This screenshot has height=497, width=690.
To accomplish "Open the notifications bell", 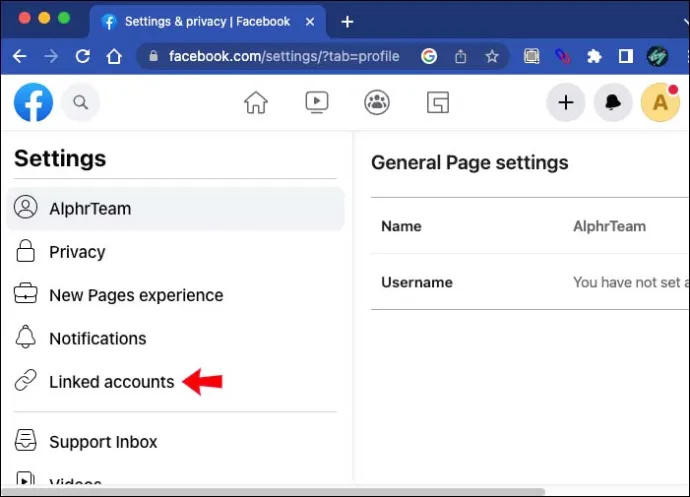I will click(613, 102).
